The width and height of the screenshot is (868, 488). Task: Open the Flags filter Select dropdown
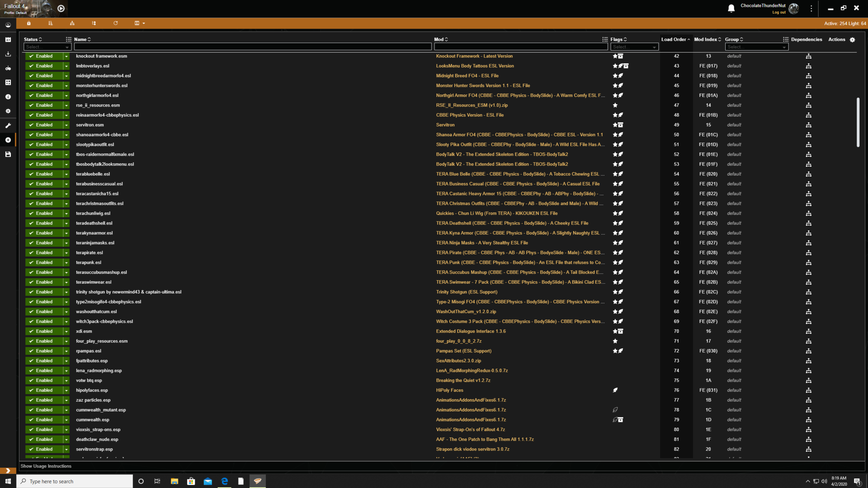(x=634, y=47)
